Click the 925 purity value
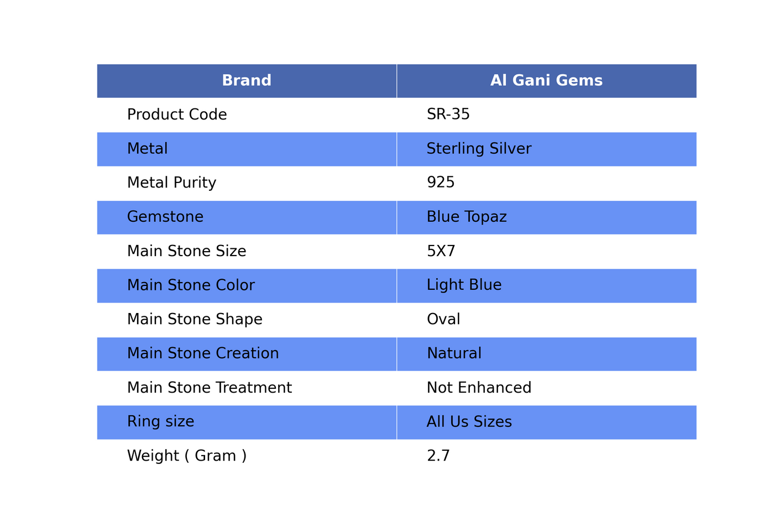This screenshot has width=774, height=532. tap(441, 182)
